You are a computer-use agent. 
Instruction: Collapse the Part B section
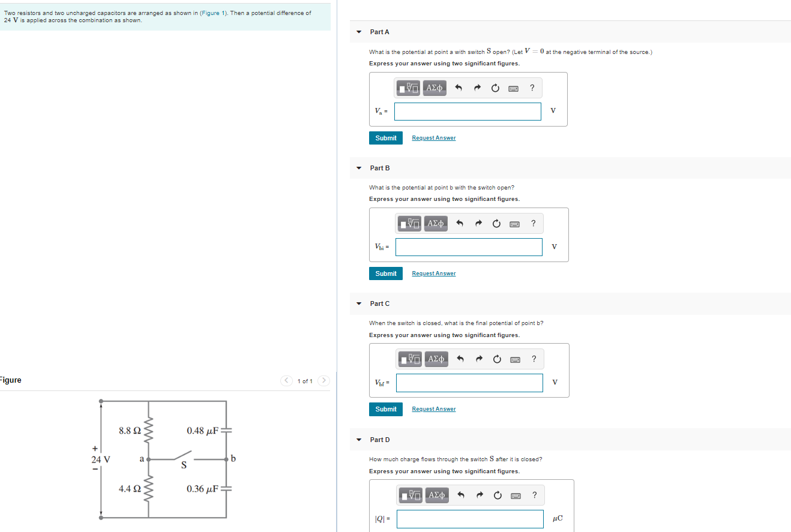(358, 168)
